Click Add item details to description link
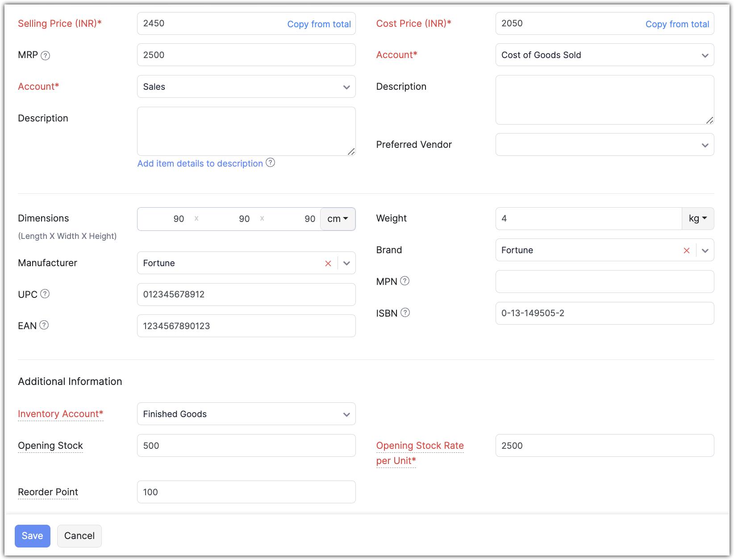The width and height of the screenshot is (734, 560). coord(200,163)
